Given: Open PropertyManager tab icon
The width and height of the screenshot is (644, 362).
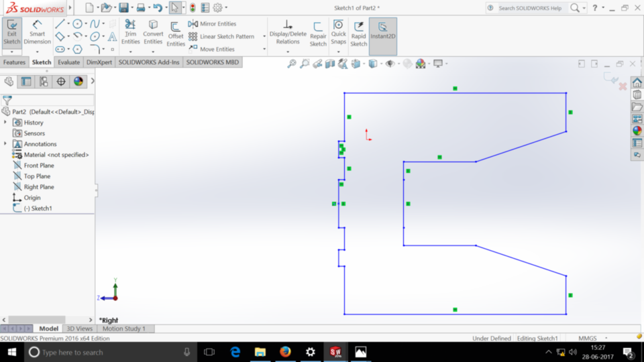Looking at the screenshot, I should coord(26,82).
